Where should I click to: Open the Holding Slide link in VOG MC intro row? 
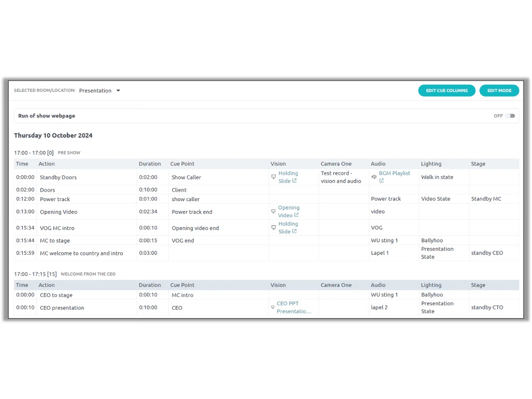pos(288,227)
